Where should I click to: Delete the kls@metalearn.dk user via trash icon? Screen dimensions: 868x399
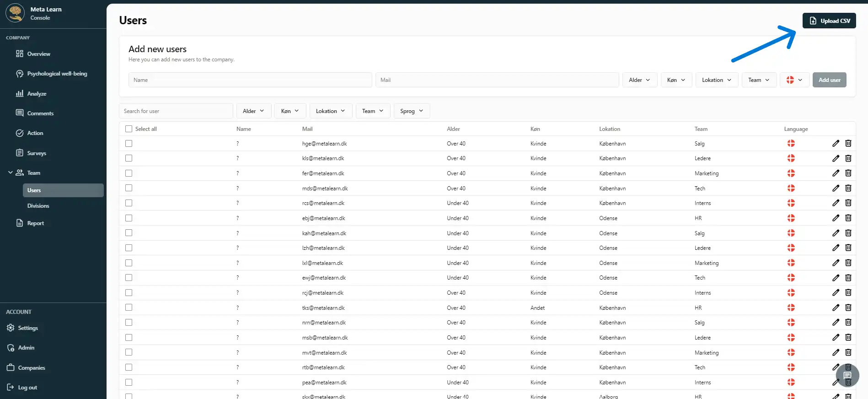(x=848, y=158)
